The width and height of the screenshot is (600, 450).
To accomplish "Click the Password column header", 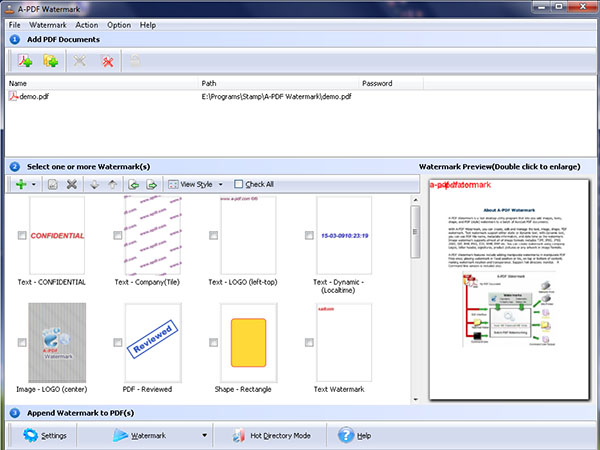I will pyautogui.click(x=391, y=83).
